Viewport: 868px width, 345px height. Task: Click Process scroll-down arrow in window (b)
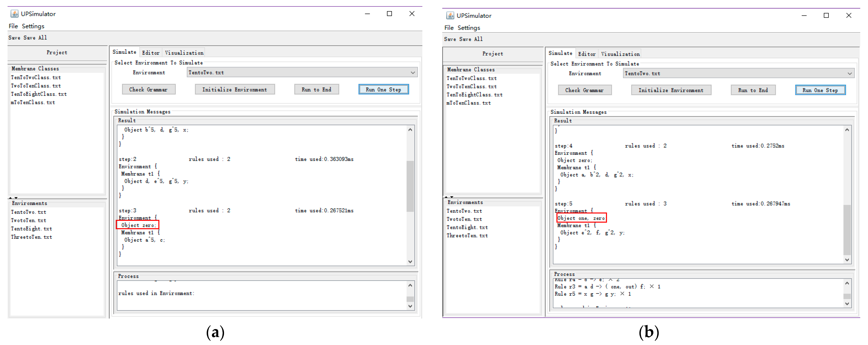tap(847, 304)
